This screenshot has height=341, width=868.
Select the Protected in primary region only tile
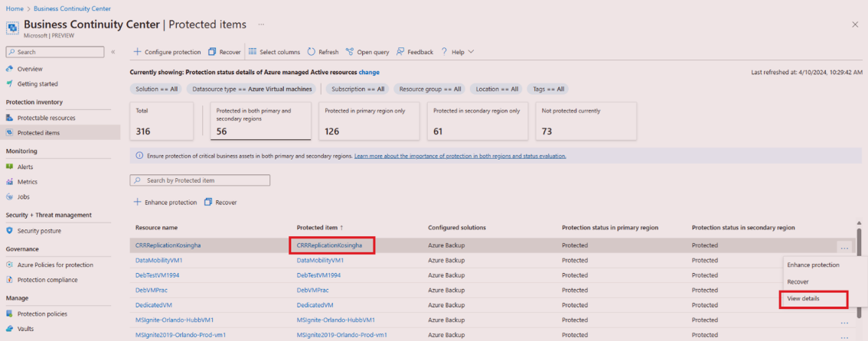(x=368, y=122)
